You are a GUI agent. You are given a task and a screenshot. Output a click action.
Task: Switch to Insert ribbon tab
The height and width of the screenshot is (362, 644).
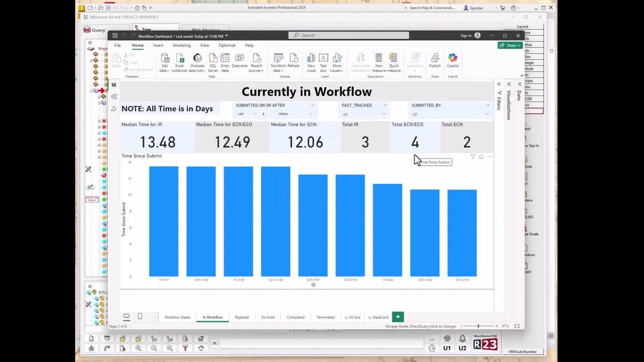(158, 46)
